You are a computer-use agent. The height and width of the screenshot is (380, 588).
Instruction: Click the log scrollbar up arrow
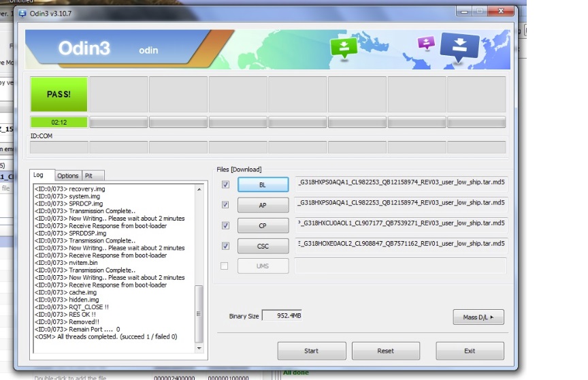point(199,189)
